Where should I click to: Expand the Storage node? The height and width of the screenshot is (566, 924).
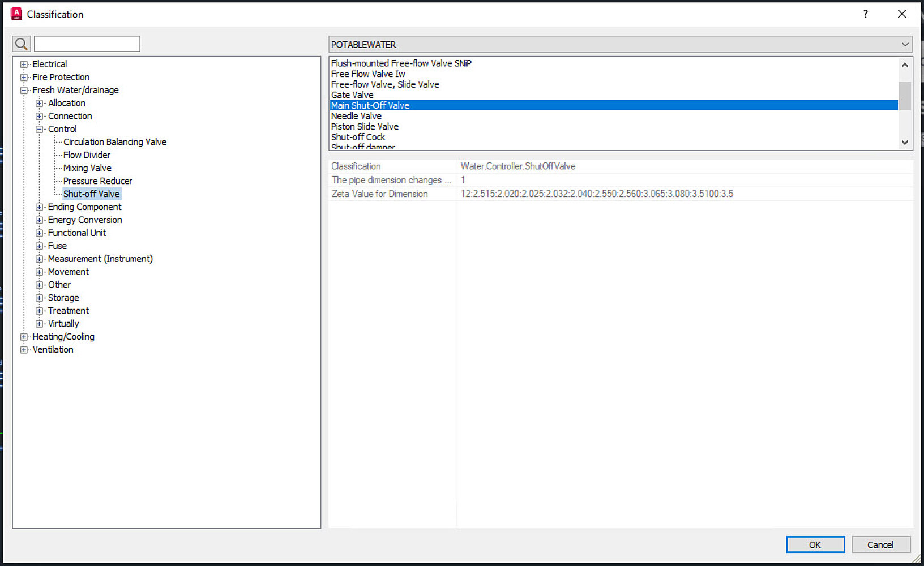(x=39, y=298)
